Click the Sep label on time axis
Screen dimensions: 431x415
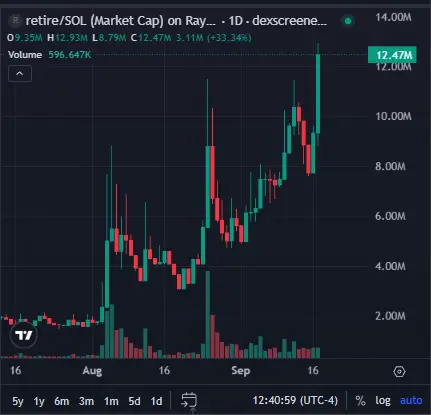240,370
